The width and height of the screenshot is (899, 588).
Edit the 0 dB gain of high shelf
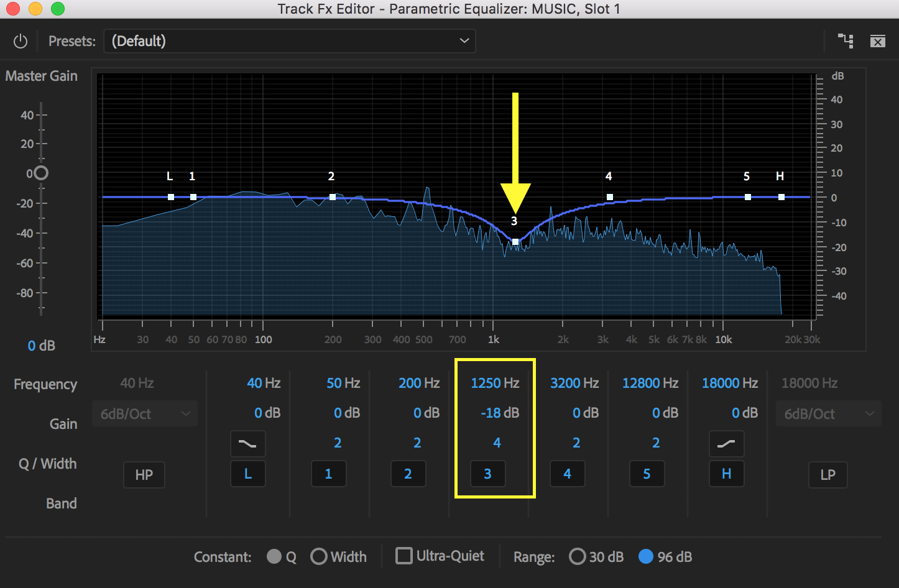tap(745, 413)
